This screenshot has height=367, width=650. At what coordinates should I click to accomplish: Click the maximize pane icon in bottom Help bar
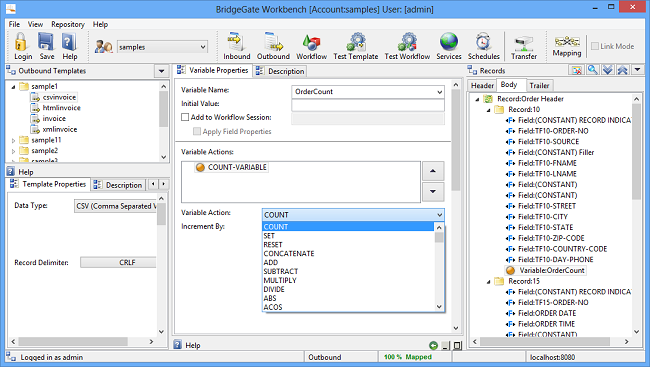tap(458, 345)
